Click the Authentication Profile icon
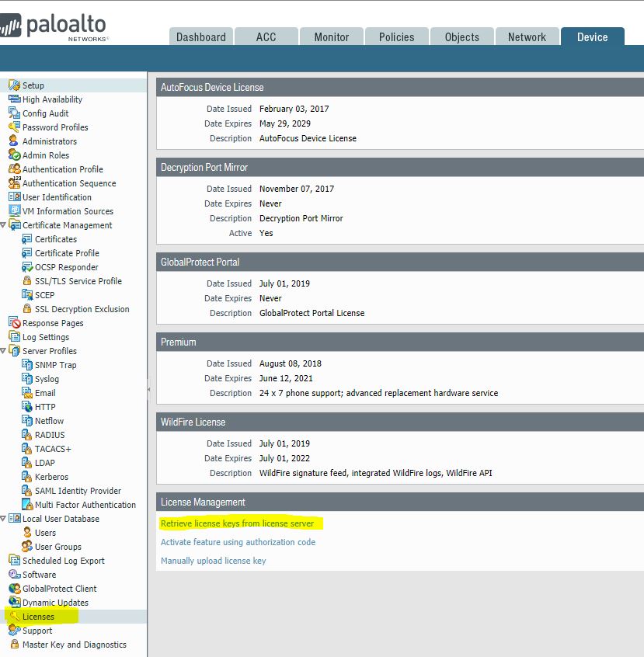644x657 pixels. coord(14,169)
